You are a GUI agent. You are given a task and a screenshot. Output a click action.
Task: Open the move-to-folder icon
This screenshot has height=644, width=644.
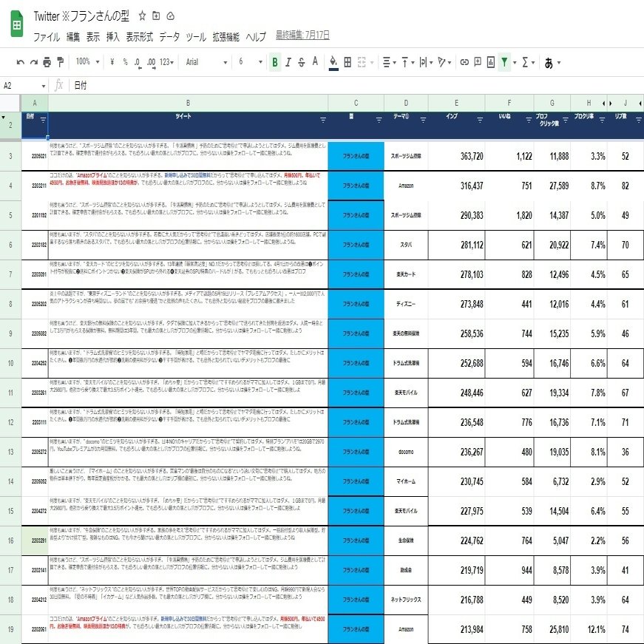tap(156, 16)
